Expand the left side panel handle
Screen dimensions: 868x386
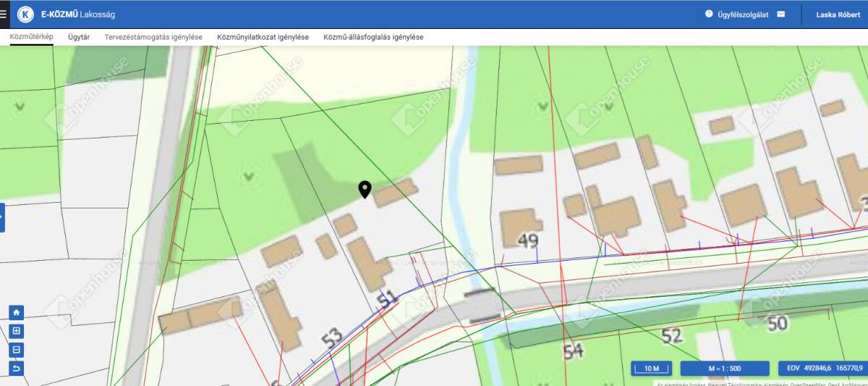pyautogui.click(x=2, y=217)
